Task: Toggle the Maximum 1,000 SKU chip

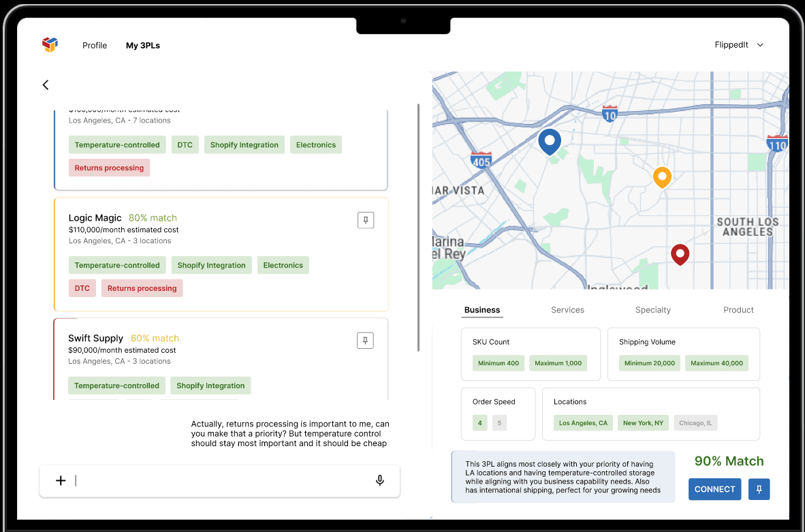Action: (558, 363)
